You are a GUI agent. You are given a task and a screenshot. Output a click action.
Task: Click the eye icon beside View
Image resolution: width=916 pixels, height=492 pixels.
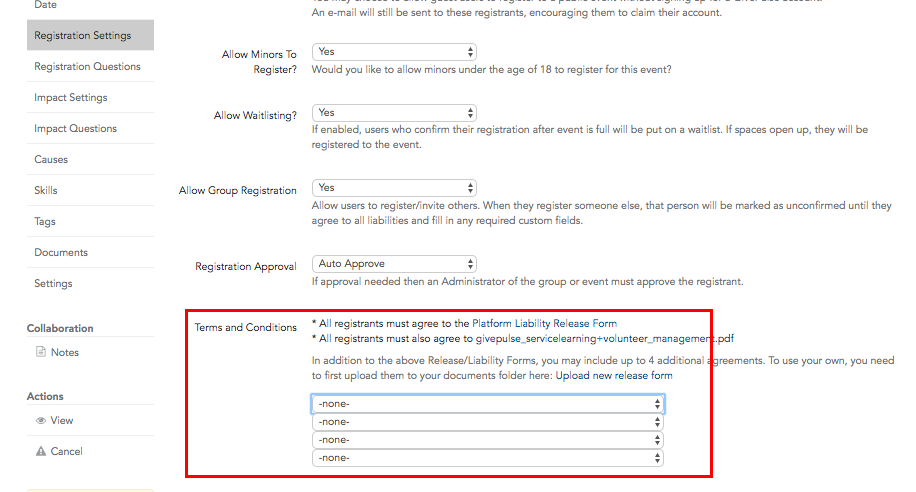pos(40,421)
